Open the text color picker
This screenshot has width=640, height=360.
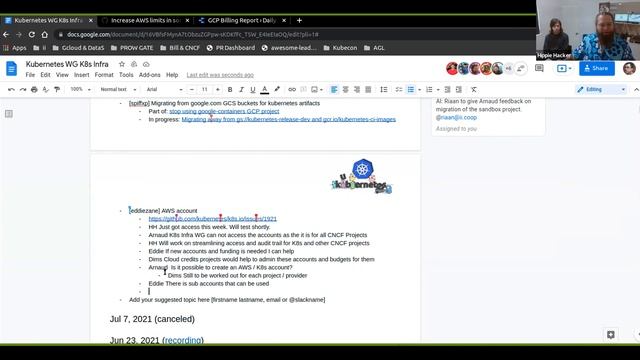(264, 89)
